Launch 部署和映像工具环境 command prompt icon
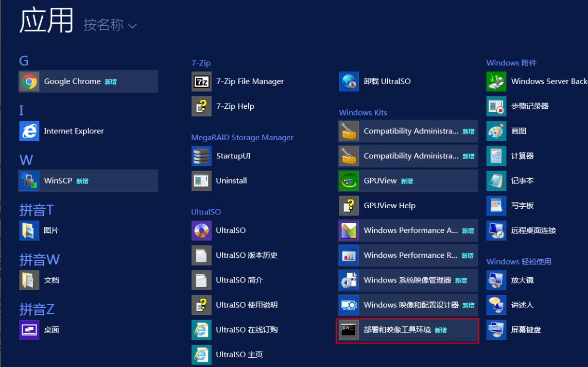 pos(349,330)
